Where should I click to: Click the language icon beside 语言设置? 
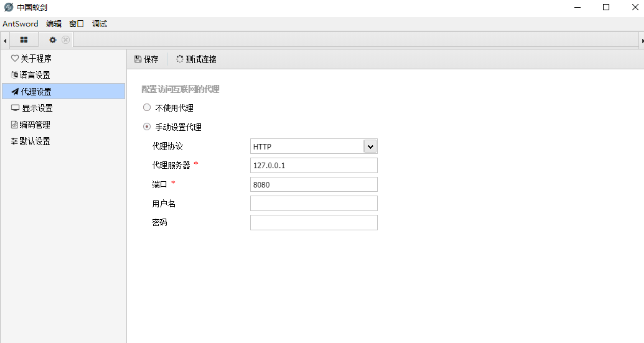coord(14,75)
